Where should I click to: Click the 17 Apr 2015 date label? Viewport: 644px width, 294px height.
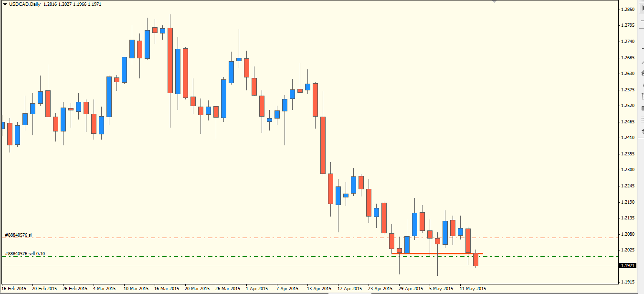click(349, 289)
